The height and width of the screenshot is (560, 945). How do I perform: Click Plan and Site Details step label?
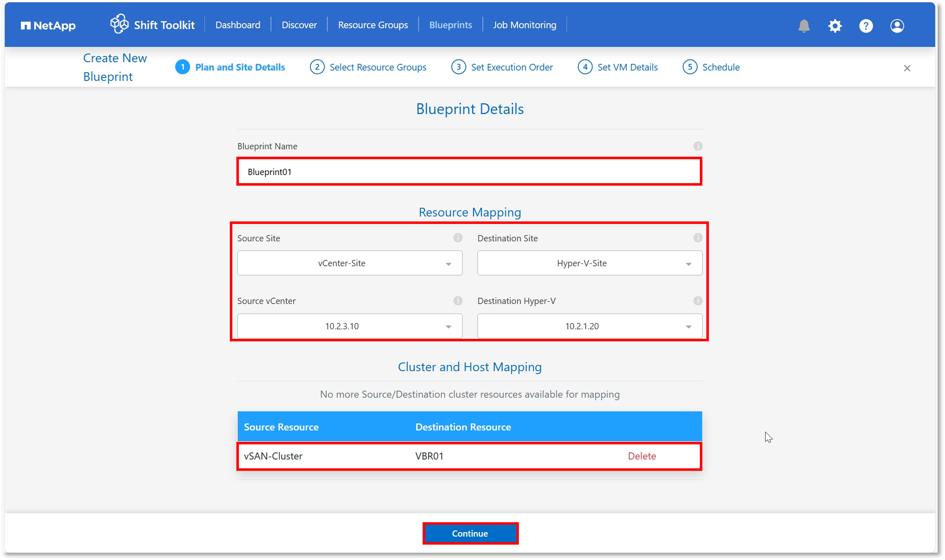pyautogui.click(x=240, y=67)
